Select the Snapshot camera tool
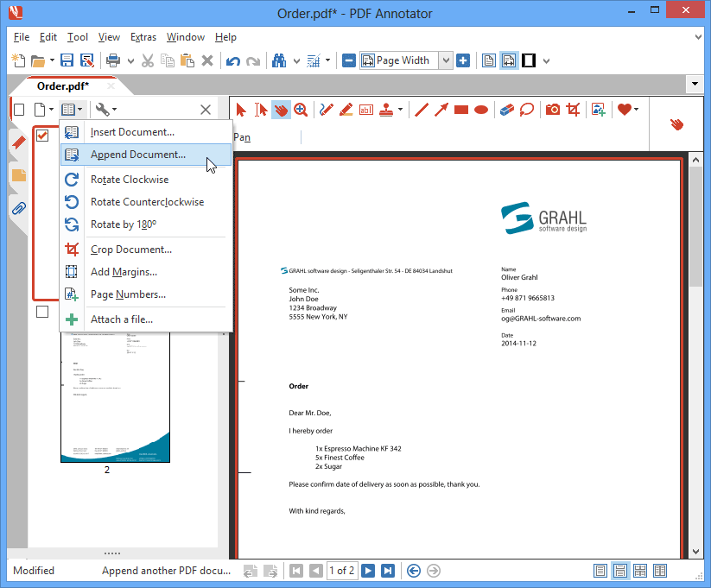The image size is (711, 588). pos(553,109)
